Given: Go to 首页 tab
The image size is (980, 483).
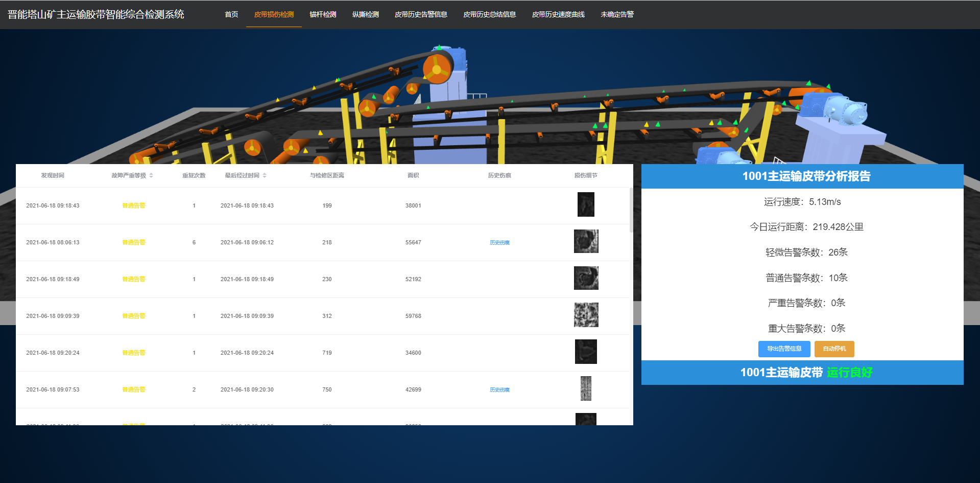Looking at the screenshot, I should click(231, 14).
